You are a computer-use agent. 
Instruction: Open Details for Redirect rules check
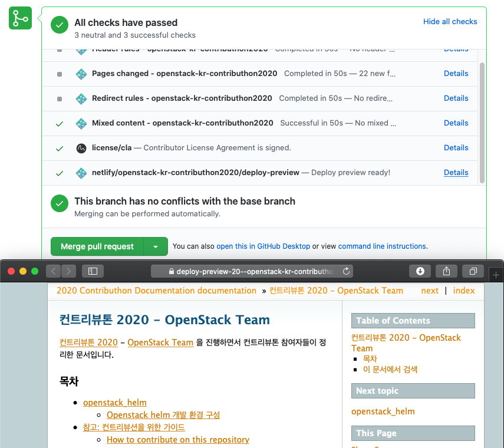456,98
